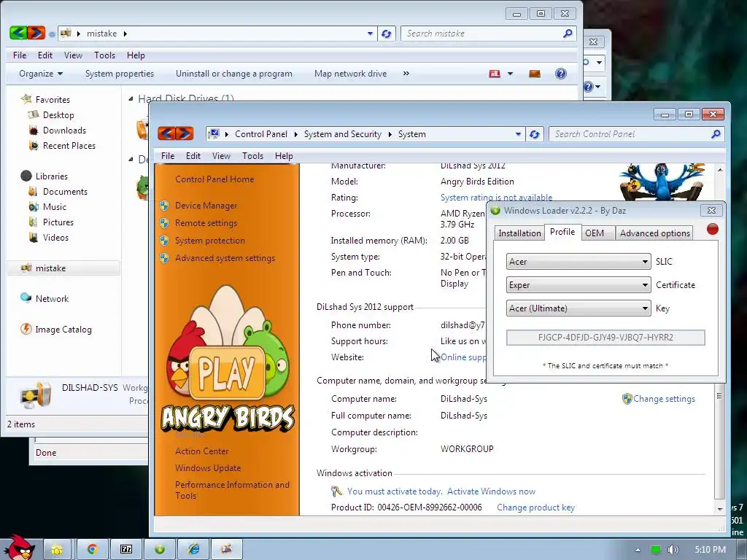Open Action Center in the sidebar
This screenshot has height=560, width=747.
click(201, 451)
